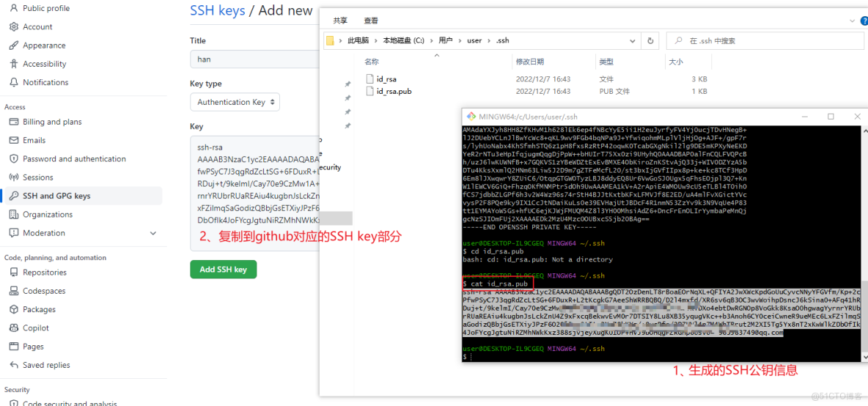
Task: Click the Public profile person icon
Action: [14, 8]
